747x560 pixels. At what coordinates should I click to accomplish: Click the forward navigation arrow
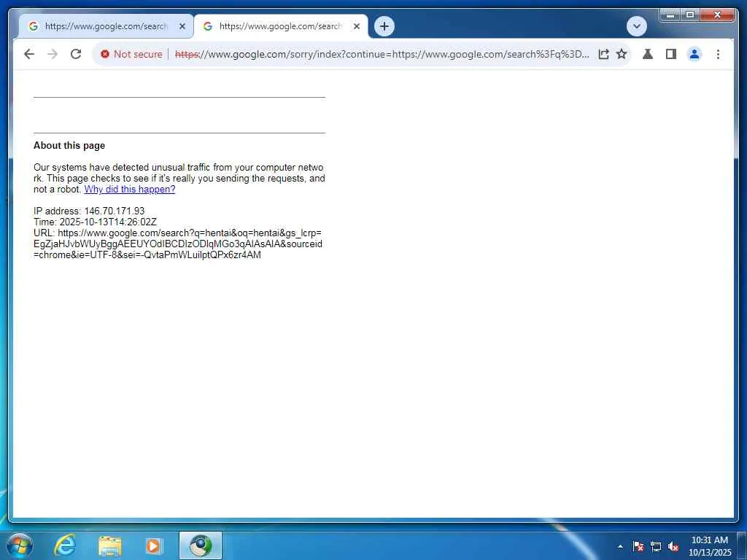click(53, 54)
